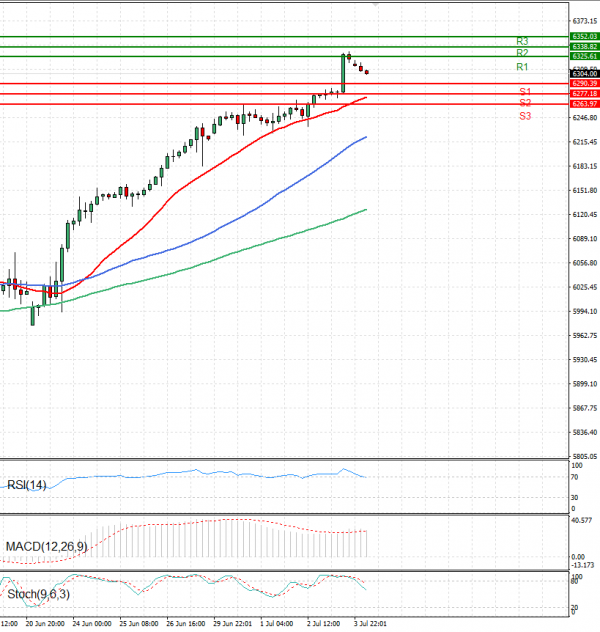The image size is (600, 632).
Task: Click the 25 Jun 08:00 time label
Action: click(139, 624)
